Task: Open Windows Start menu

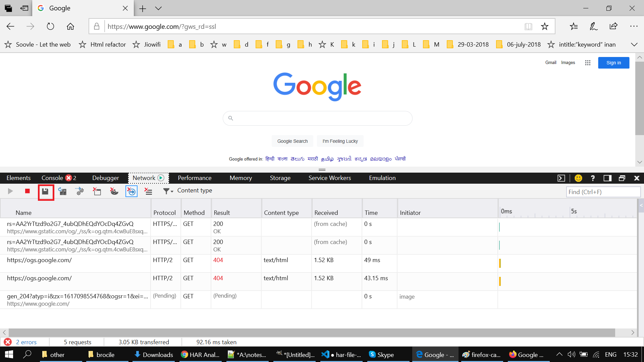Action: 9,354
